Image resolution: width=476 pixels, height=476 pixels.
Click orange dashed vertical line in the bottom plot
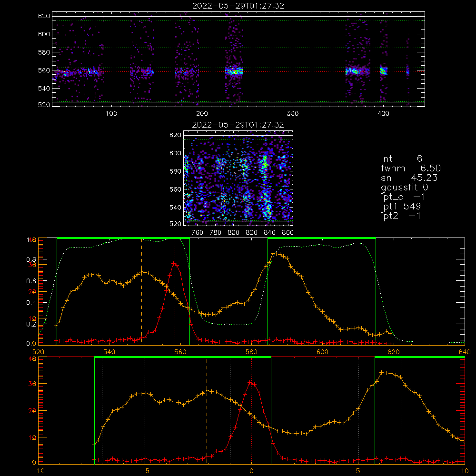[x=207, y=411]
